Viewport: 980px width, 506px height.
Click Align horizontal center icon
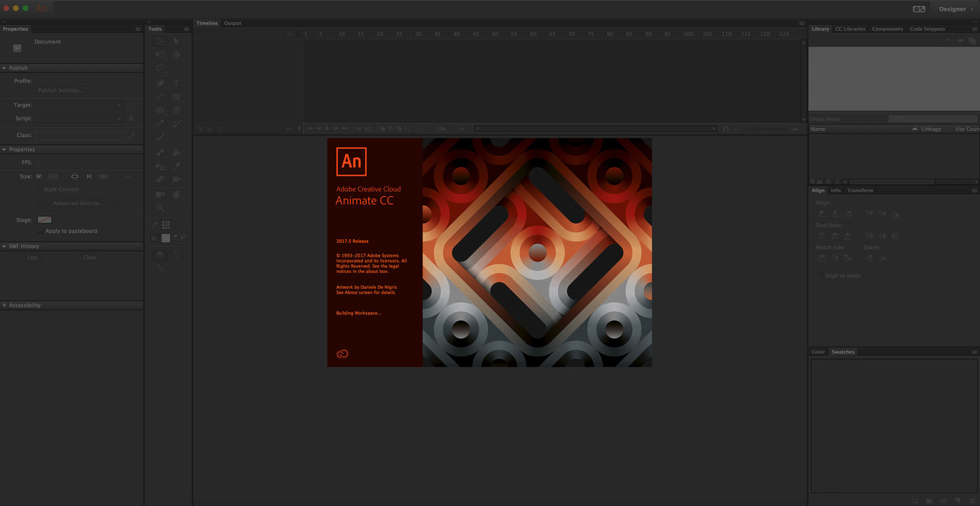[835, 213]
